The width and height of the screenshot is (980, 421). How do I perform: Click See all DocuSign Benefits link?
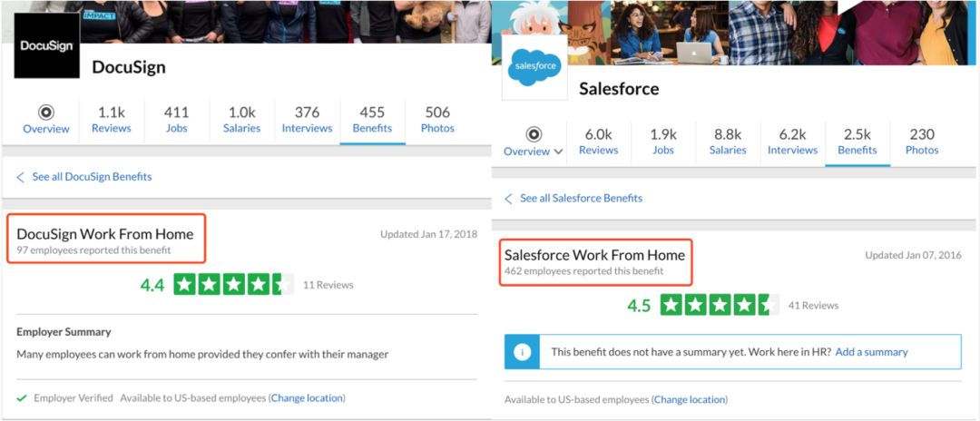click(x=92, y=177)
